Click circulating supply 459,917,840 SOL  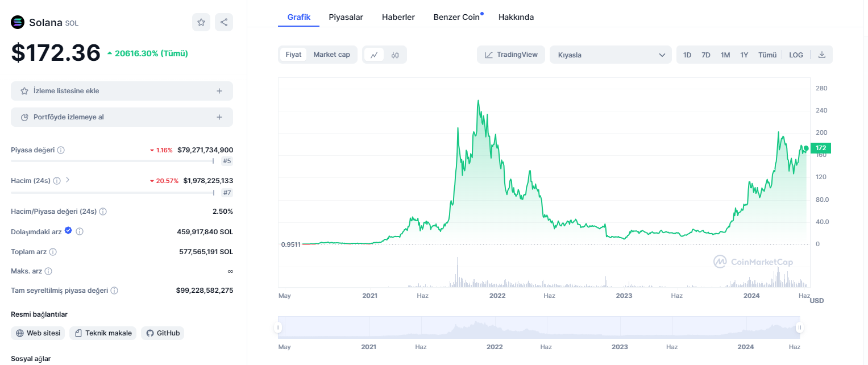pyautogui.click(x=205, y=232)
